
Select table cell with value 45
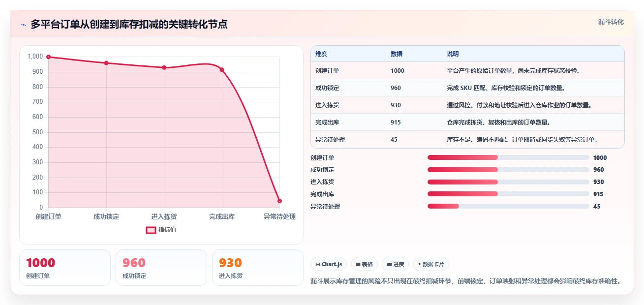coord(394,140)
